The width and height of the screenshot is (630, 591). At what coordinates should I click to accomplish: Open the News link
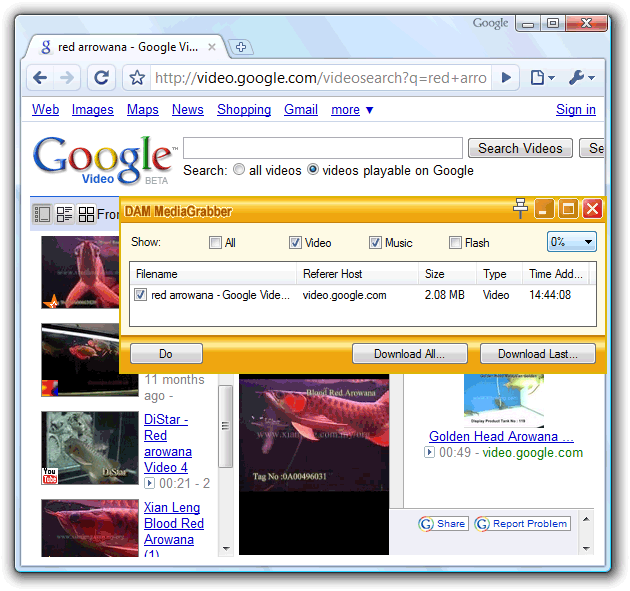188,109
